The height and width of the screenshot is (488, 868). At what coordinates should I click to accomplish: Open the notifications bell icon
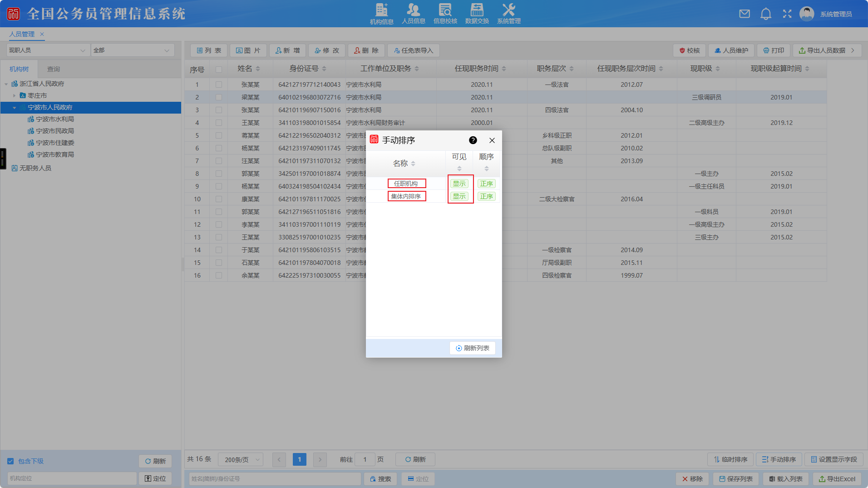click(x=766, y=14)
